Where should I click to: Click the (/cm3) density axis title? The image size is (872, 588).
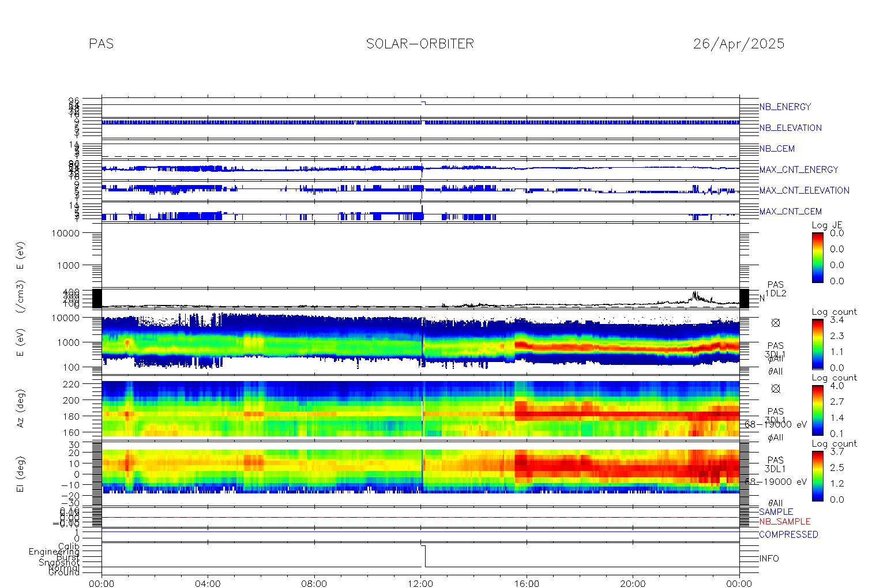click(20, 297)
